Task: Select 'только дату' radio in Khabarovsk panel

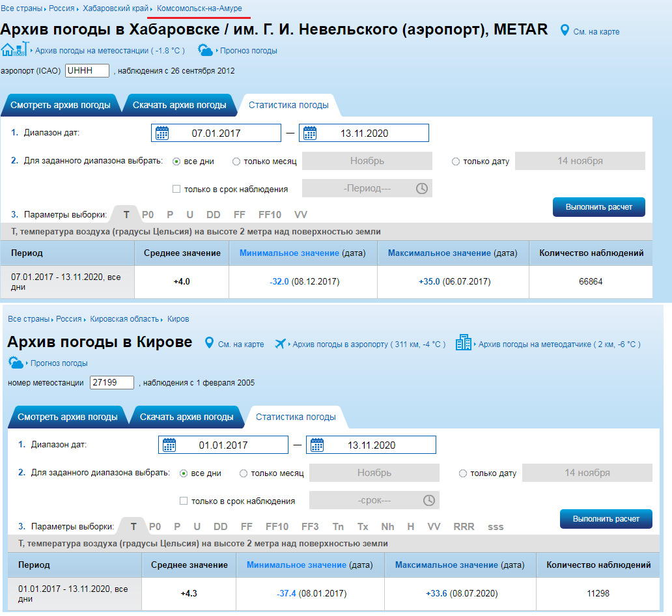Action: point(456,161)
